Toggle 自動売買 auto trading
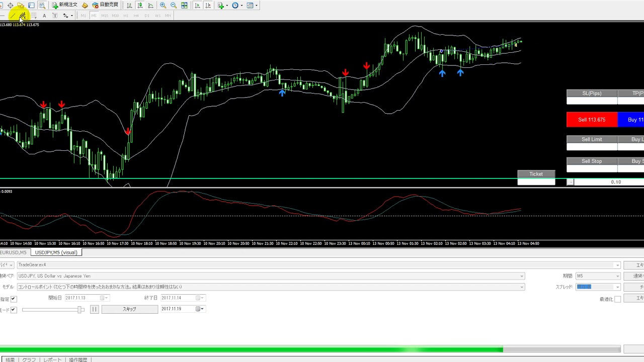Viewport: 644px width, 362px height. pyautogui.click(x=105, y=5)
